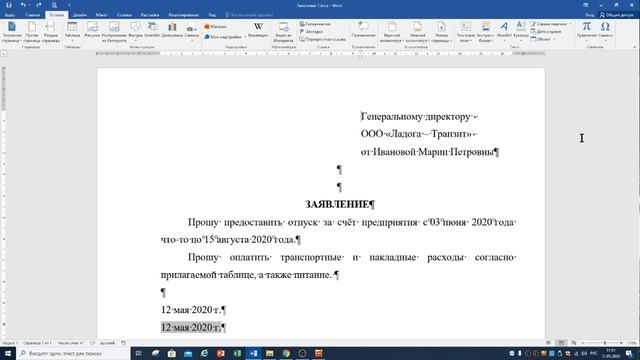The width and height of the screenshot is (640, 360).
Task: Open the Титульная страница (Cover Page) dropdown
Action: tap(12, 32)
